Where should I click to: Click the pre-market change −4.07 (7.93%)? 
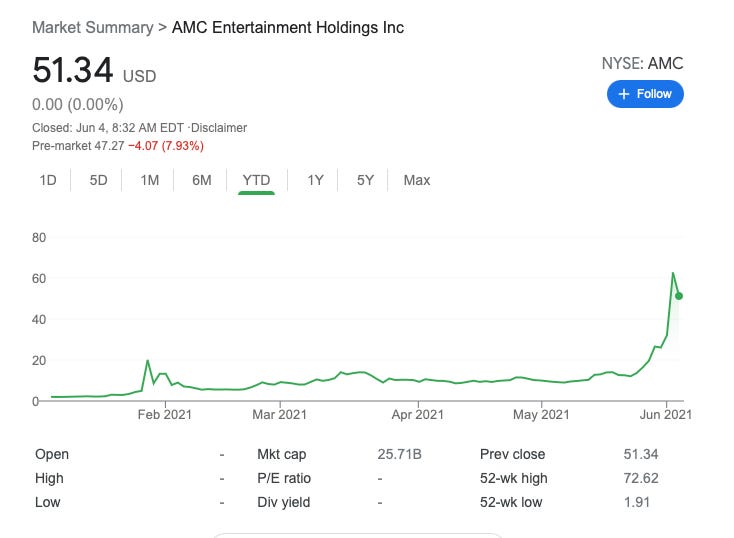[166, 146]
